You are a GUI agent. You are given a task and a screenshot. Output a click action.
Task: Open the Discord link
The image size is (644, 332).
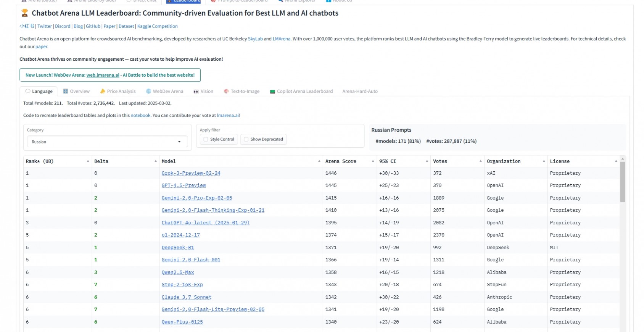coord(63,26)
